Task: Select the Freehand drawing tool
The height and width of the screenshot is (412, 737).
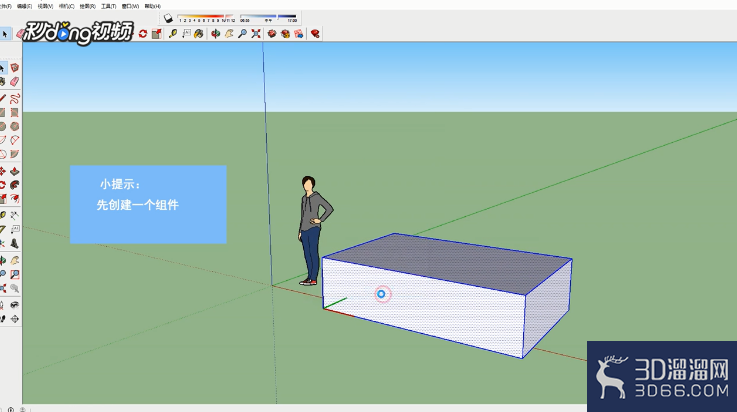Action: pos(15,98)
